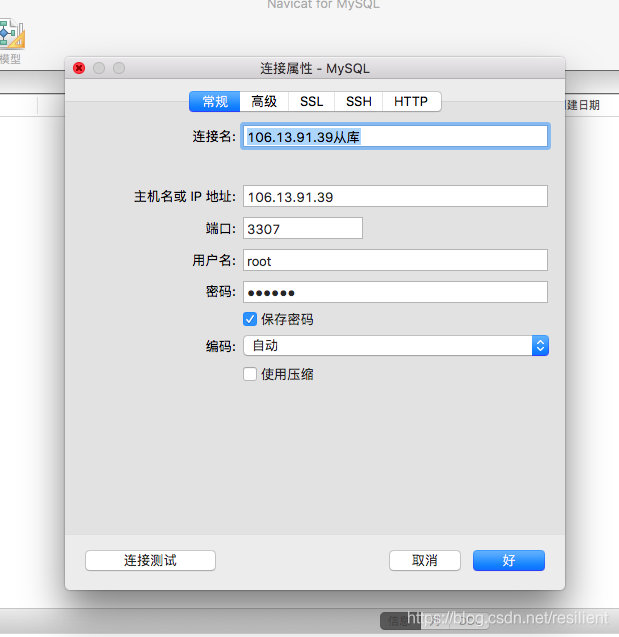
Task: Focus the 连接名 connection name field
Action: 395,136
